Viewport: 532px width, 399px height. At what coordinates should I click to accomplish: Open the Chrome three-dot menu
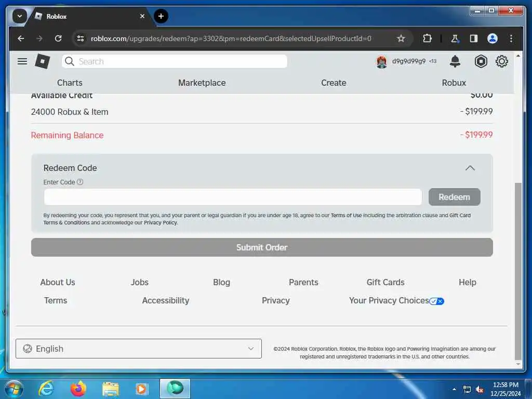click(x=511, y=38)
